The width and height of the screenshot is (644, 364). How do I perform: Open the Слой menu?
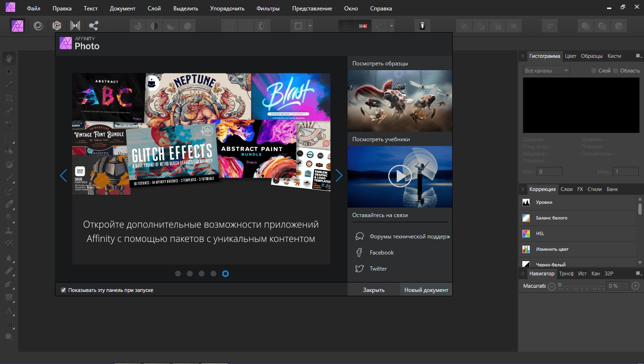click(x=154, y=9)
